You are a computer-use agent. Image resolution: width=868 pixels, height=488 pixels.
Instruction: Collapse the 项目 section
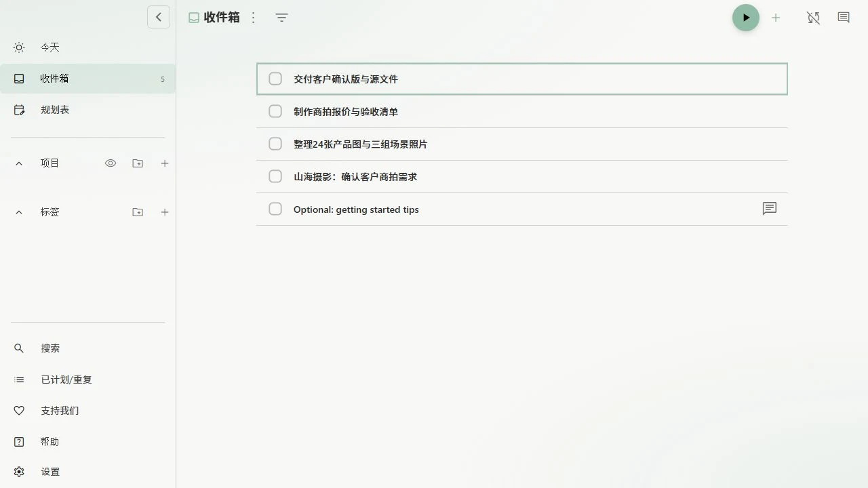click(19, 163)
